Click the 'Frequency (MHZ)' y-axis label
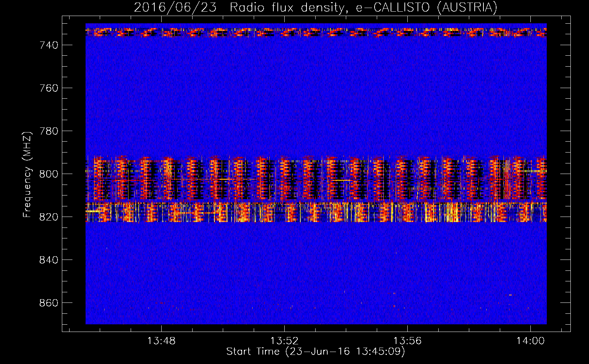This screenshot has height=364, width=589. (x=27, y=174)
